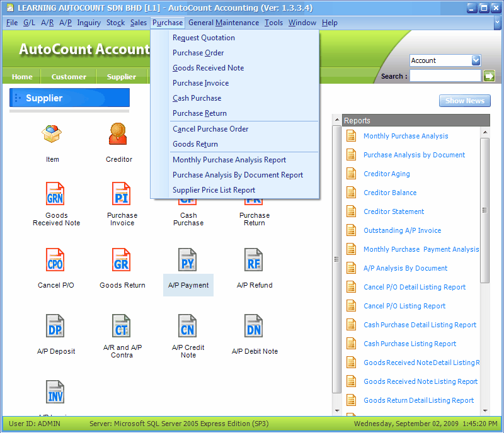Open the File menu
The height and width of the screenshot is (433, 504).
point(12,23)
